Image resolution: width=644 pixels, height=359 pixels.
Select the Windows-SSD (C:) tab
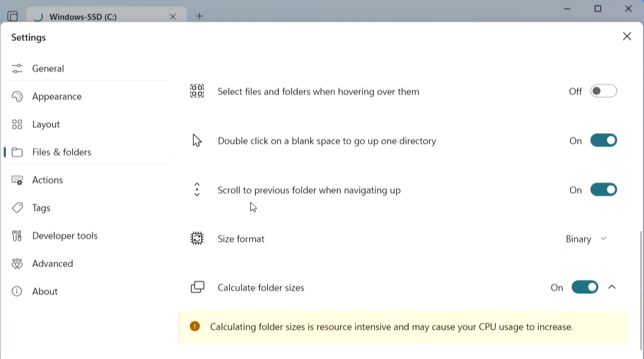97,17
